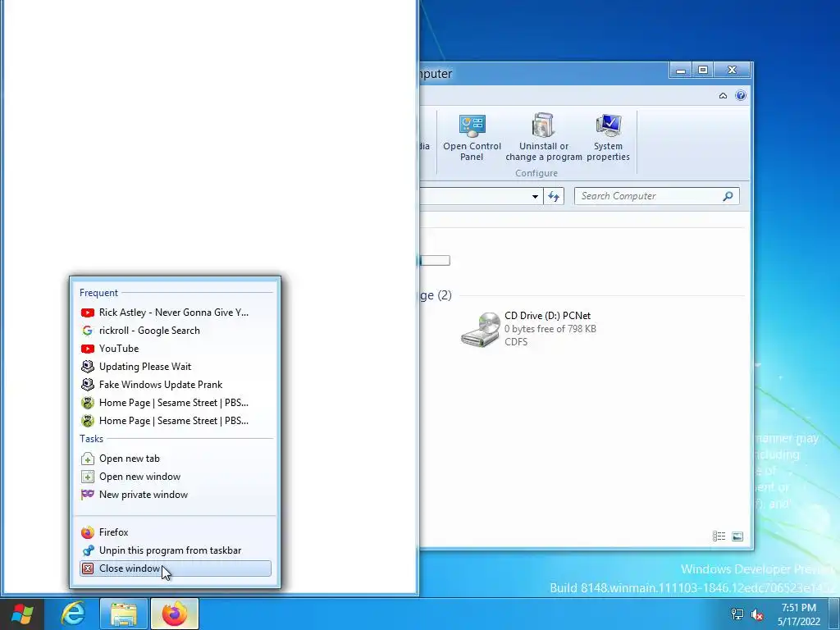Open the Windows Start button
840x630 pixels.
(22, 614)
